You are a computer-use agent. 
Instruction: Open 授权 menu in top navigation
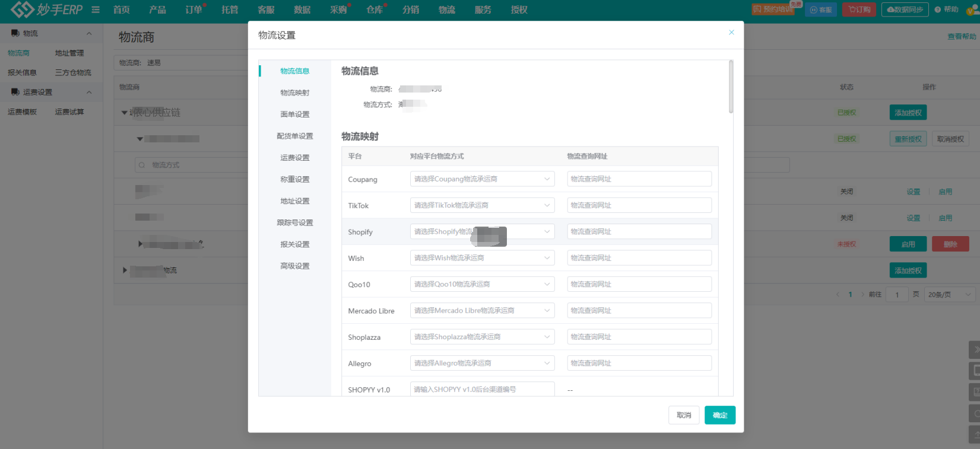519,9
